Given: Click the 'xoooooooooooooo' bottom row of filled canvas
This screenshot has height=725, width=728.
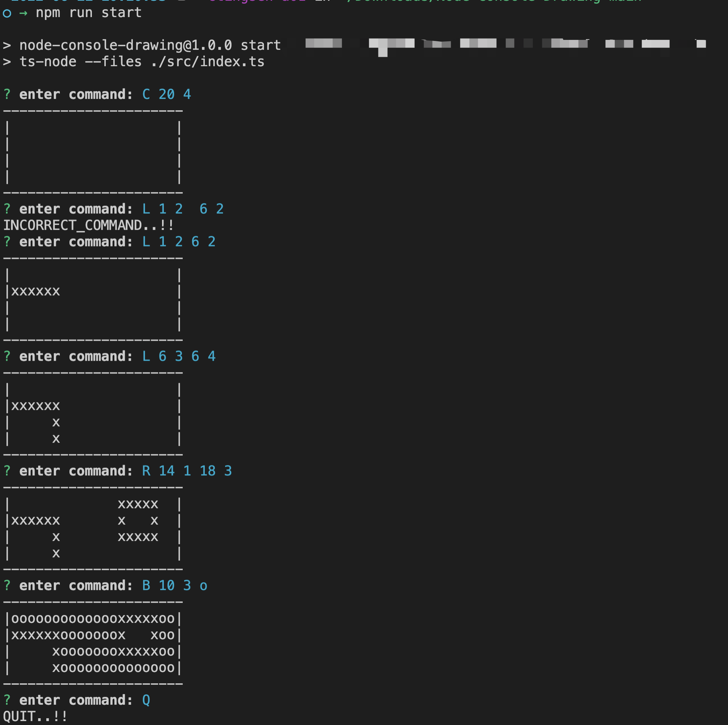Looking at the screenshot, I should [113, 668].
